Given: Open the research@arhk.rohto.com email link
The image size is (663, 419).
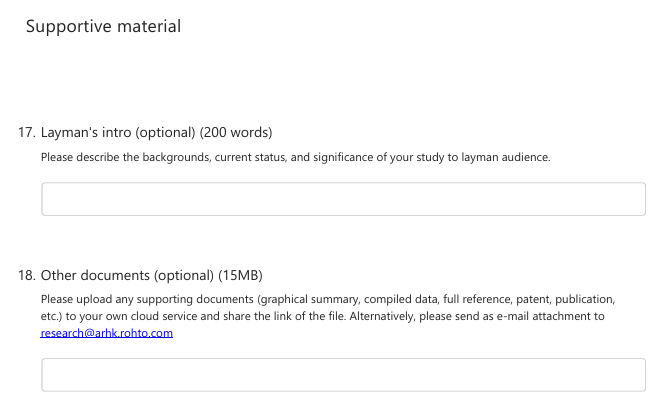Looking at the screenshot, I should click(107, 334).
